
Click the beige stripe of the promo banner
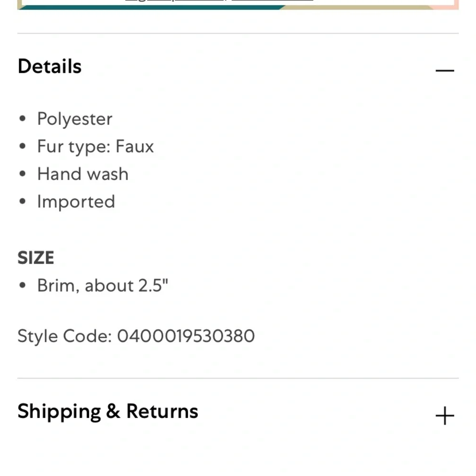point(355,7)
